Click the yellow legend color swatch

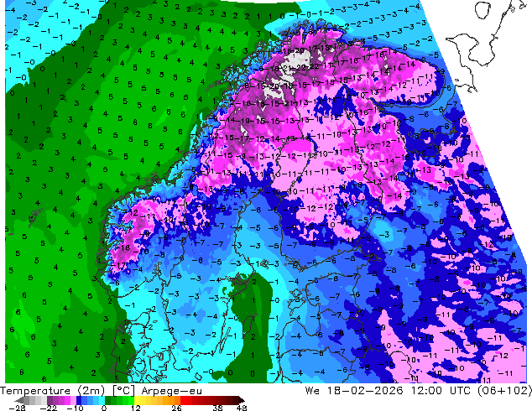tap(137, 400)
